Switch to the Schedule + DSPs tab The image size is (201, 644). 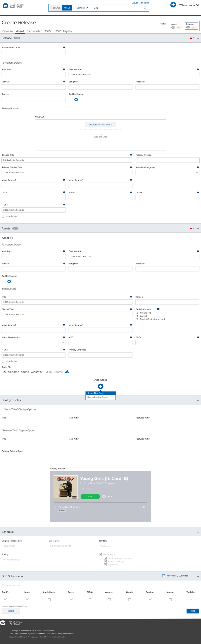(x=39, y=31)
